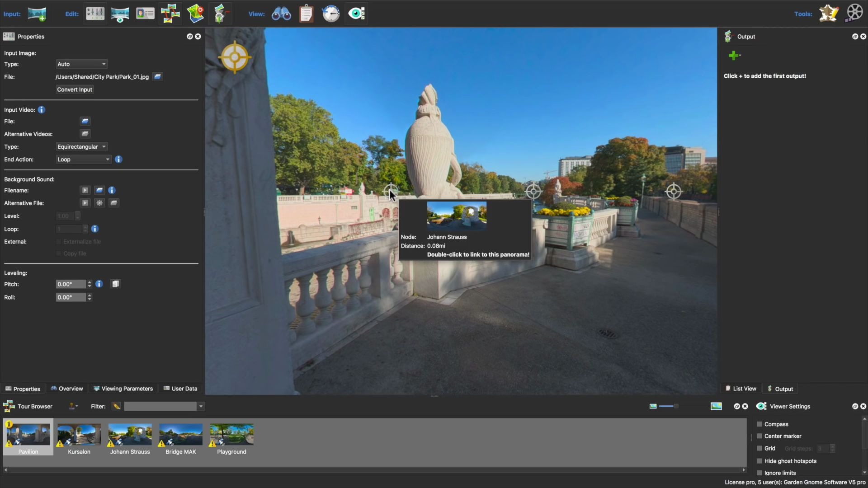Click the add Input panorama icon
The height and width of the screenshot is (488, 868).
(37, 14)
